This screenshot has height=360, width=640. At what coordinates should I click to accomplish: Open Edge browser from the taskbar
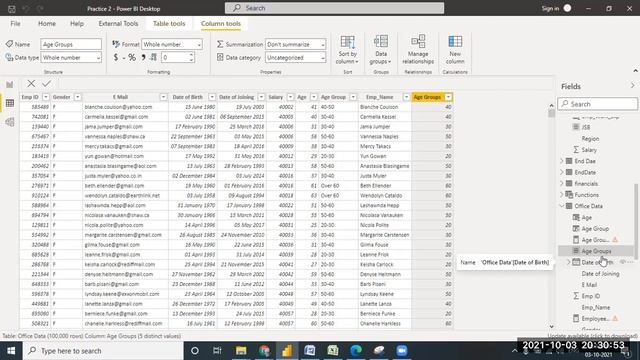356,351
